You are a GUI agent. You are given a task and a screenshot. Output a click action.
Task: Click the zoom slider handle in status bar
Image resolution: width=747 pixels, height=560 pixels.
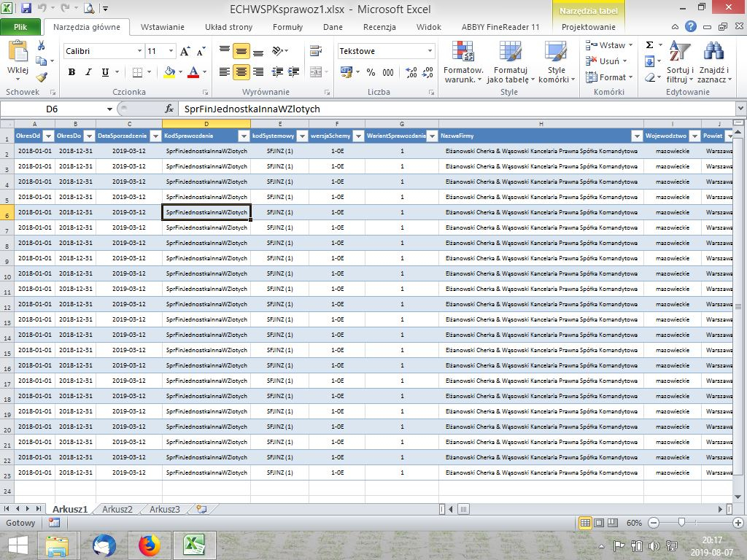click(681, 523)
